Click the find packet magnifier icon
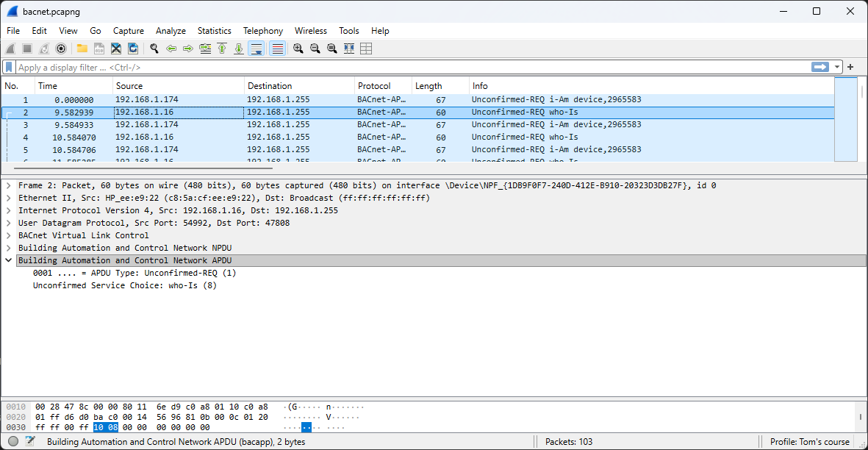Image resolution: width=868 pixels, height=450 pixels. point(154,49)
